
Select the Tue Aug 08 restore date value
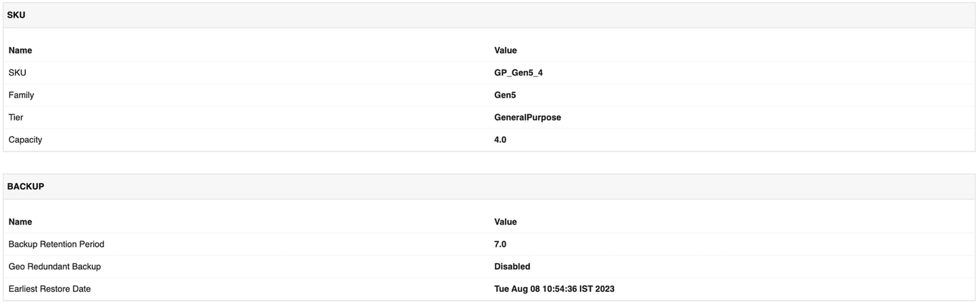pos(554,289)
